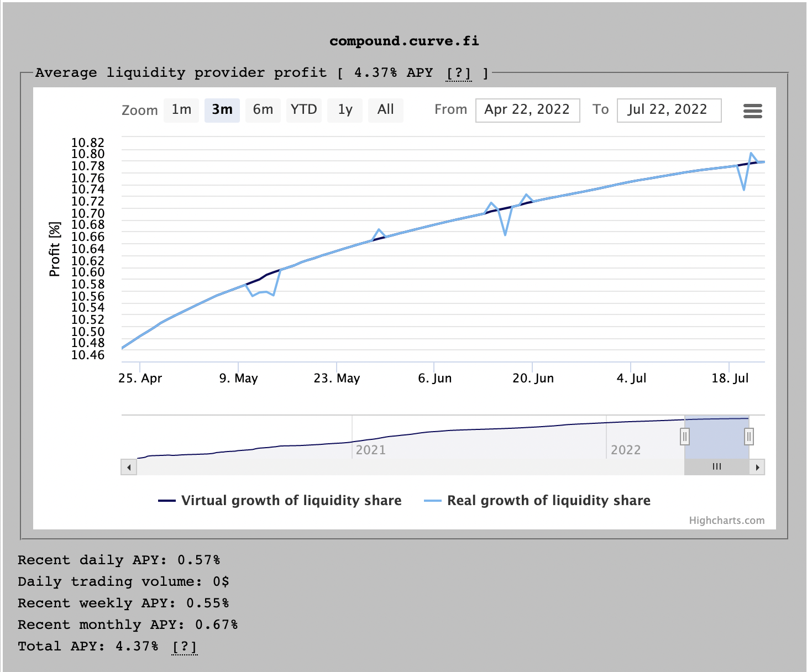
Task: Select the 6m zoom range
Action: tap(263, 110)
